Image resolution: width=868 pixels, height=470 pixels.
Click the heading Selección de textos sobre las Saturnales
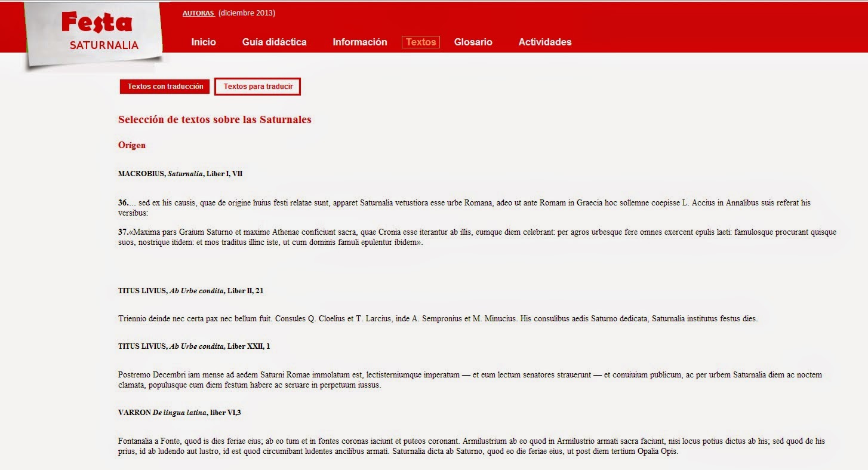(215, 119)
